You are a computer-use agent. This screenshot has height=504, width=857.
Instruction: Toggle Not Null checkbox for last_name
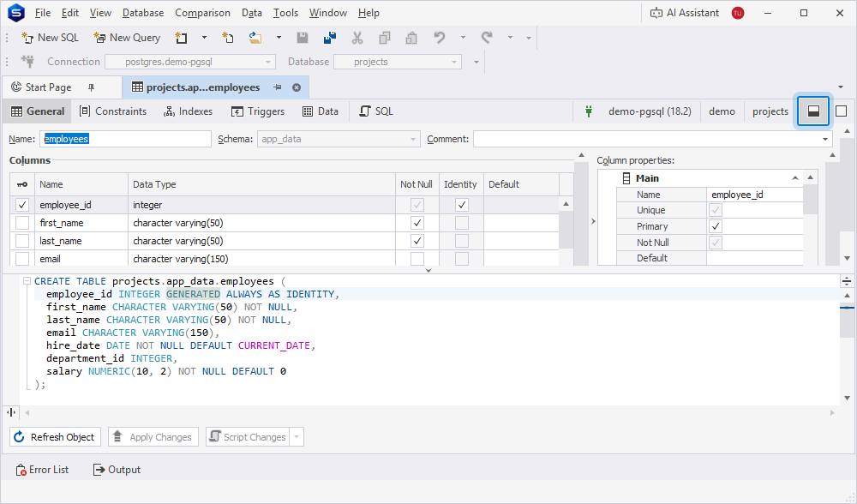[417, 241]
